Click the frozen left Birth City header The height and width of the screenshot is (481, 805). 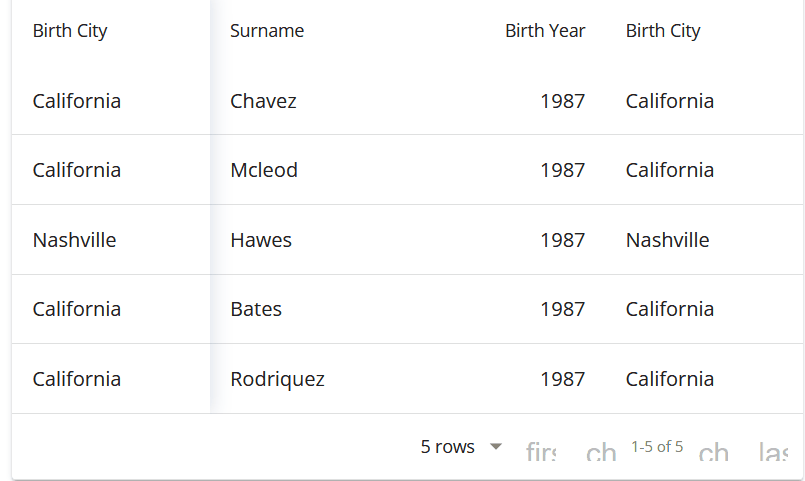point(70,31)
